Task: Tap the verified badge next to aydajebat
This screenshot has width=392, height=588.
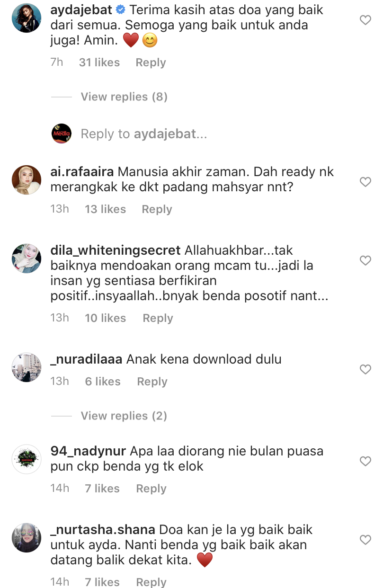Action: [120, 10]
